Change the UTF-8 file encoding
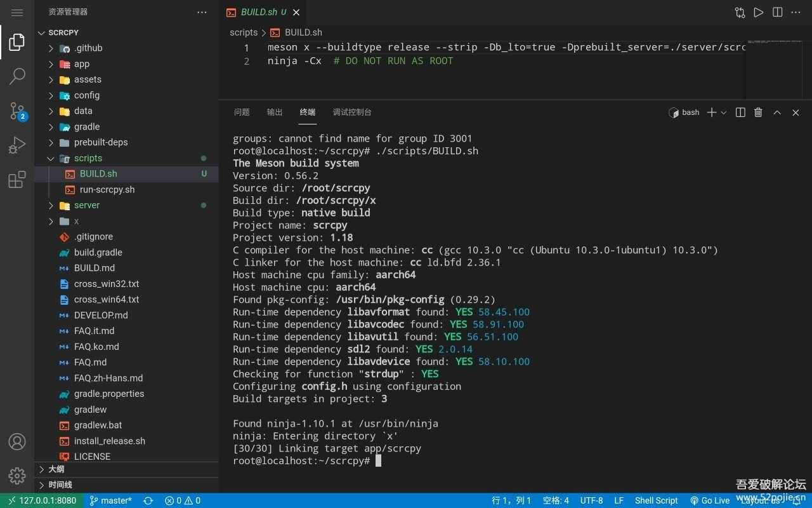812x508 pixels. (x=592, y=500)
